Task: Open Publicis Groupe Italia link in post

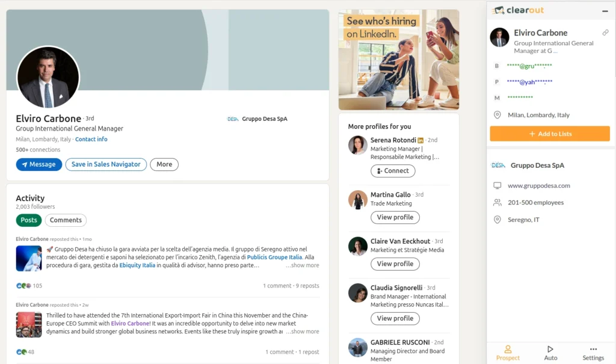Action: [274, 257]
